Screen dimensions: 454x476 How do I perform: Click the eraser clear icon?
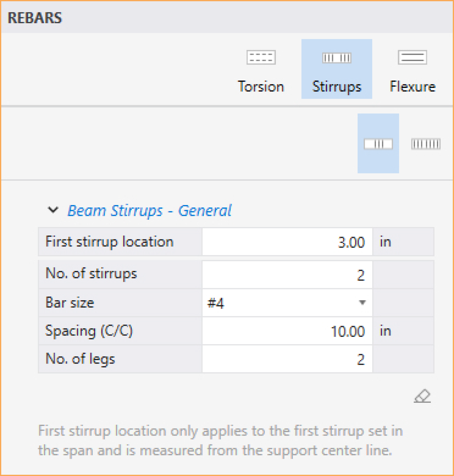[422, 396]
